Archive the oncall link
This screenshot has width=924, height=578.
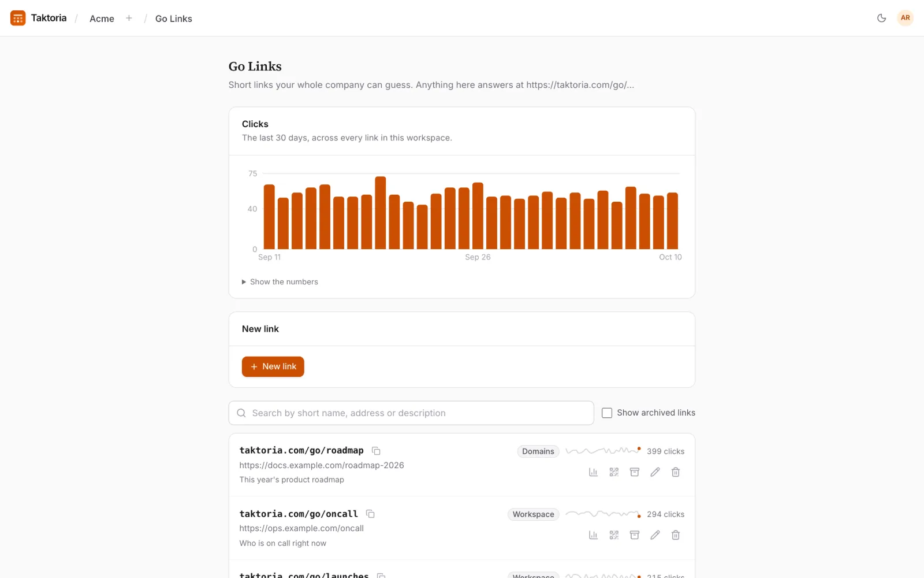pyautogui.click(x=635, y=535)
